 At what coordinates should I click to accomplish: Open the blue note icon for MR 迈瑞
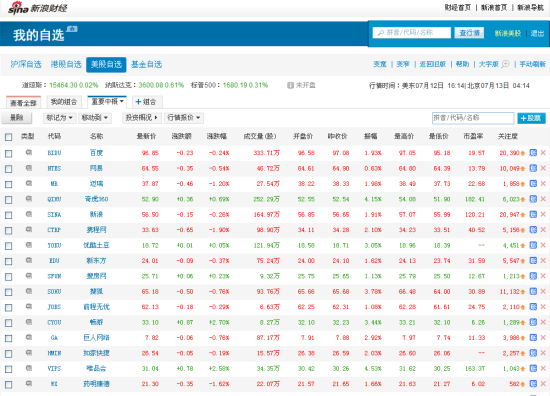click(x=533, y=183)
